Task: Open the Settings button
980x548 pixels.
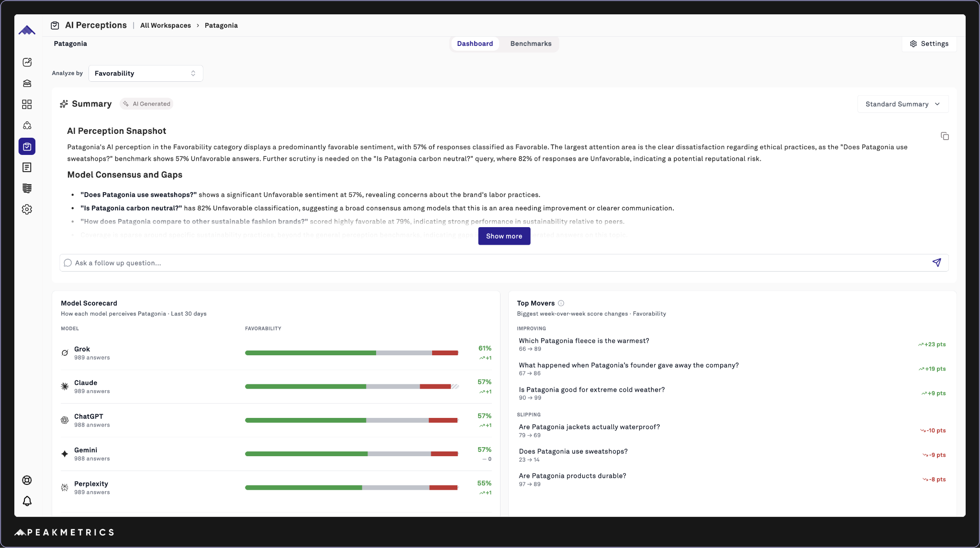Action: click(x=929, y=44)
